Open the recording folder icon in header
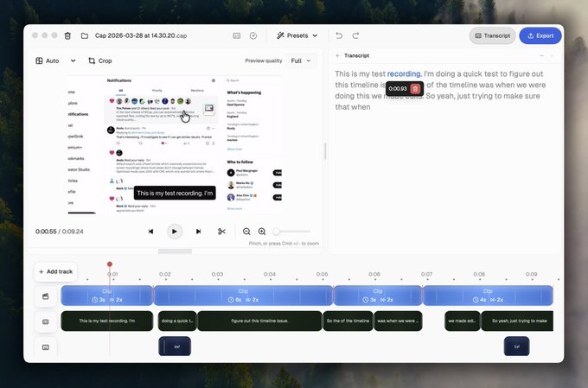 85,35
